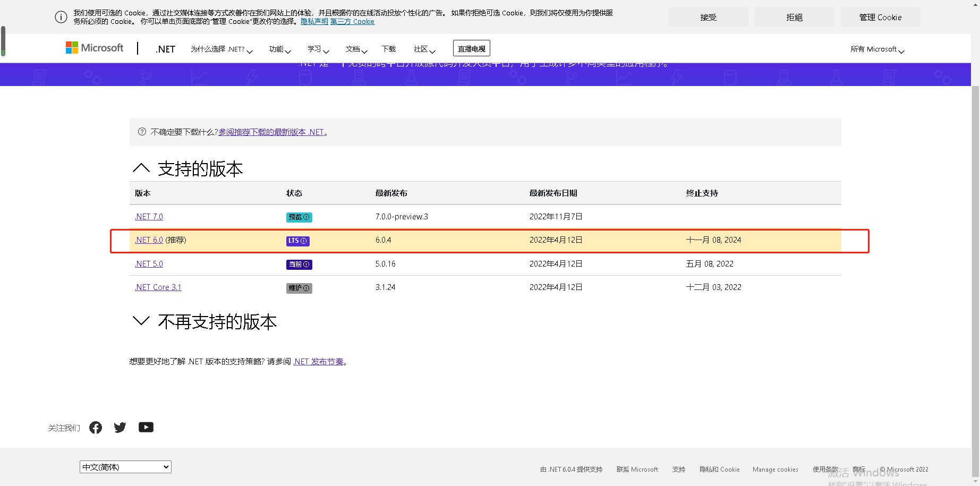
Task: Expand the 不再支持的版本 section
Action: click(x=141, y=320)
